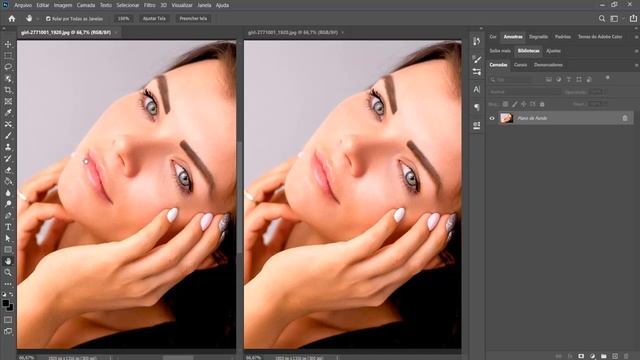Select the Frame tool
This screenshot has width=640, height=360.
pos(8,101)
